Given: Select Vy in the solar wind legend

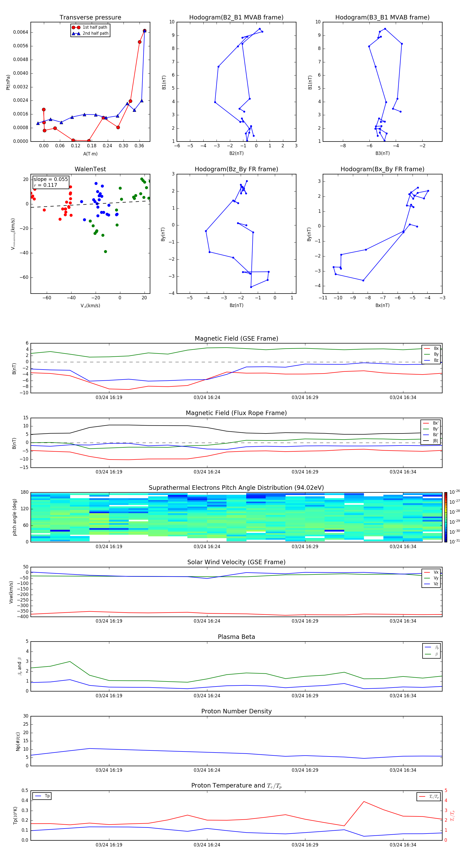Looking at the screenshot, I should [x=431, y=578].
